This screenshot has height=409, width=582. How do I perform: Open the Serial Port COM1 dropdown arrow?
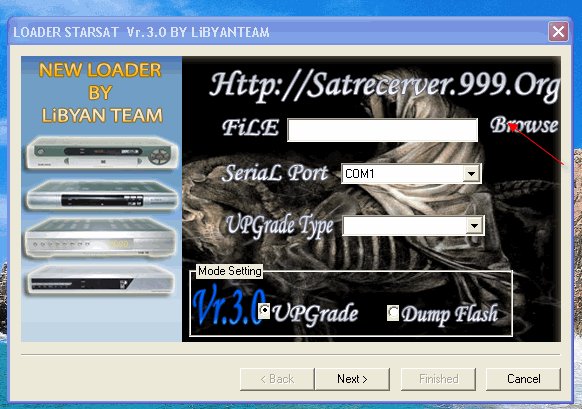click(x=471, y=173)
